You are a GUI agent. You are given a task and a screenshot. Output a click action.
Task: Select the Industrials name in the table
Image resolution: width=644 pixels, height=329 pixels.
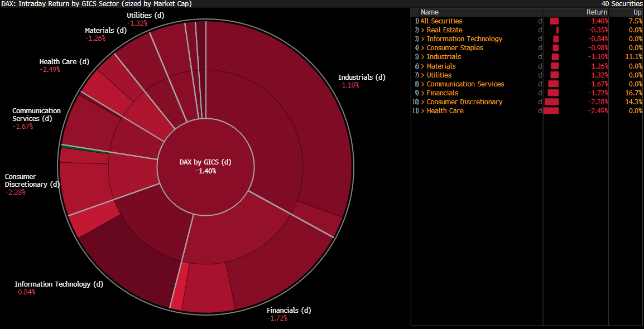click(444, 57)
